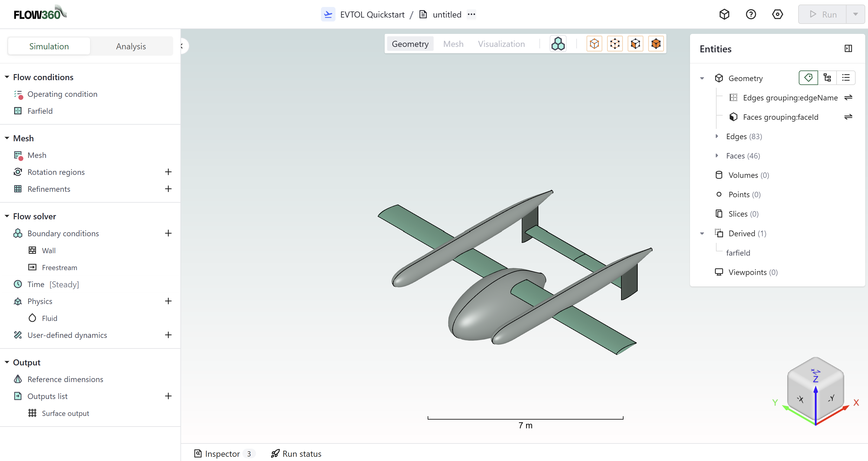
Task: Collapse the Entities panel using its icon
Action: point(848,49)
